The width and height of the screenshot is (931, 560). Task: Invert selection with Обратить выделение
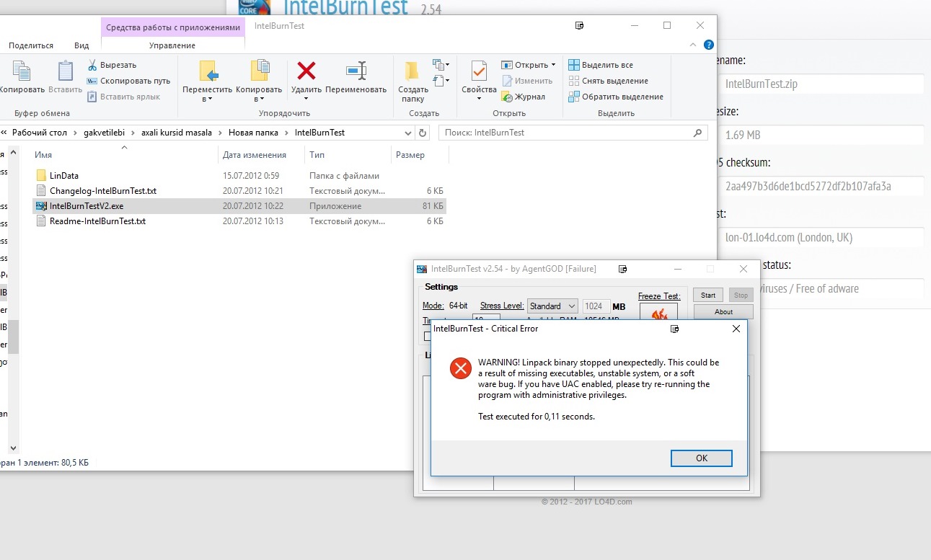[616, 97]
